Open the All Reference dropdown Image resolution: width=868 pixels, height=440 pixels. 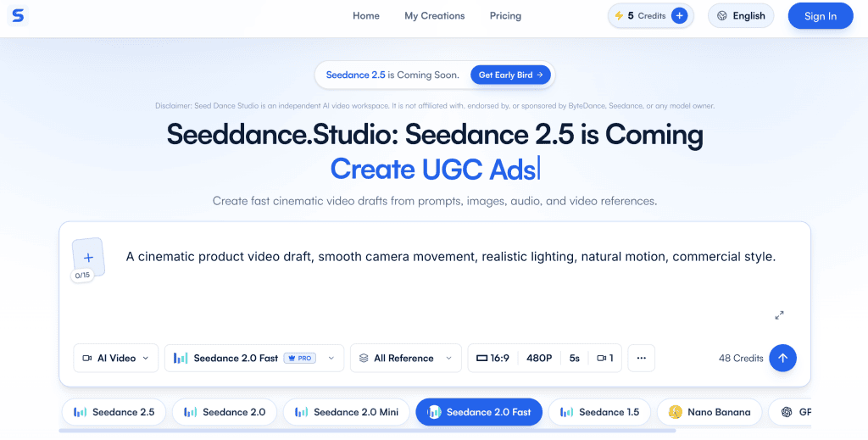(406, 358)
